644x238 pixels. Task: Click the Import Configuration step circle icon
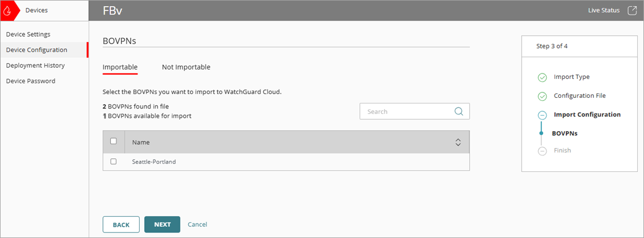click(x=542, y=115)
